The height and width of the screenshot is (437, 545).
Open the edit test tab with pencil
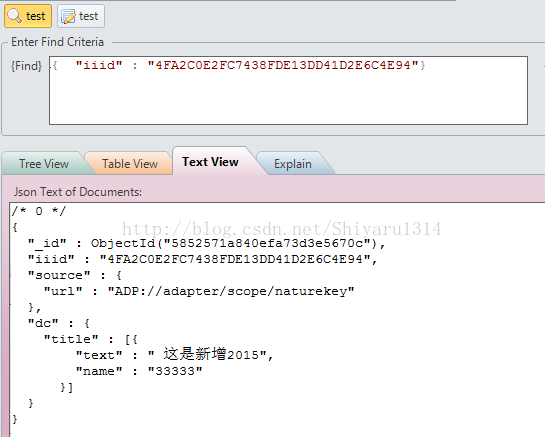(x=81, y=16)
